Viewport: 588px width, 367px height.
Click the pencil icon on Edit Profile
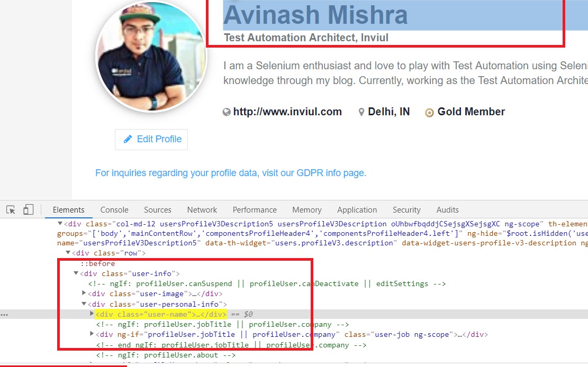coord(128,139)
